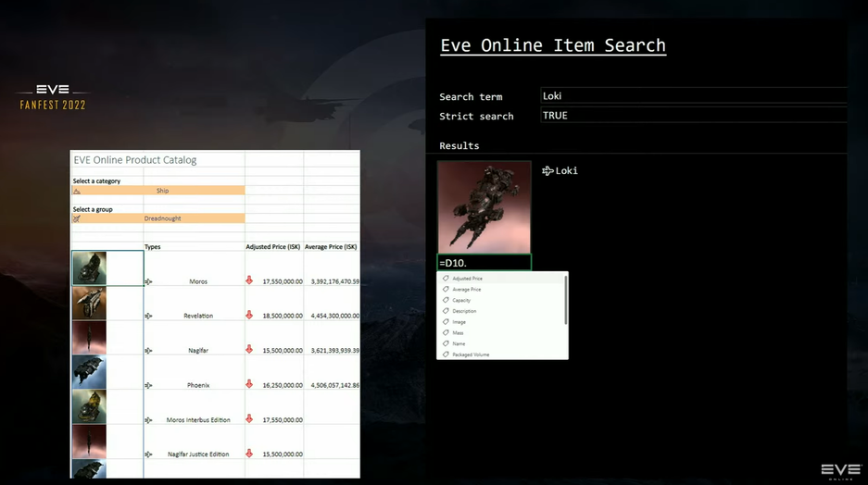Select Packaged Volume in the suggestion list
The image size is (868, 485).
pos(501,354)
